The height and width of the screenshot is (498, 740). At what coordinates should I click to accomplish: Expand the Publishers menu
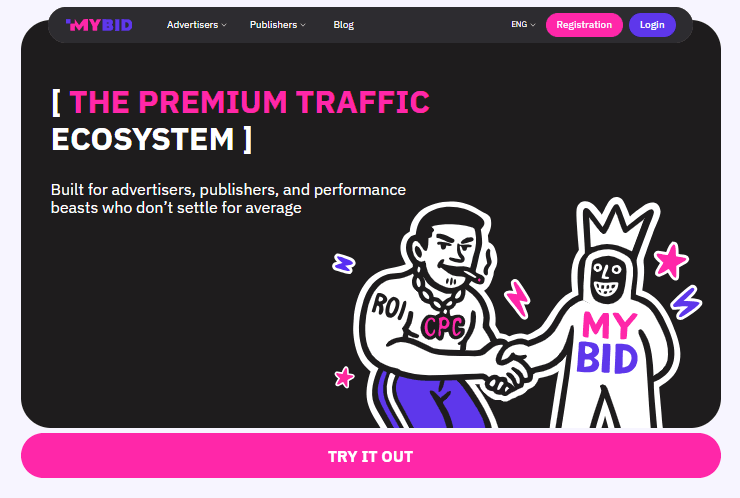278,25
